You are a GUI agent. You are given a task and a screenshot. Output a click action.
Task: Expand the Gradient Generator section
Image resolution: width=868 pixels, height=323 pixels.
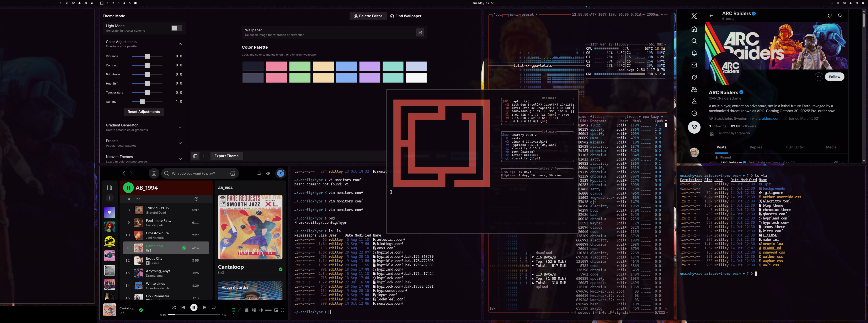click(180, 127)
